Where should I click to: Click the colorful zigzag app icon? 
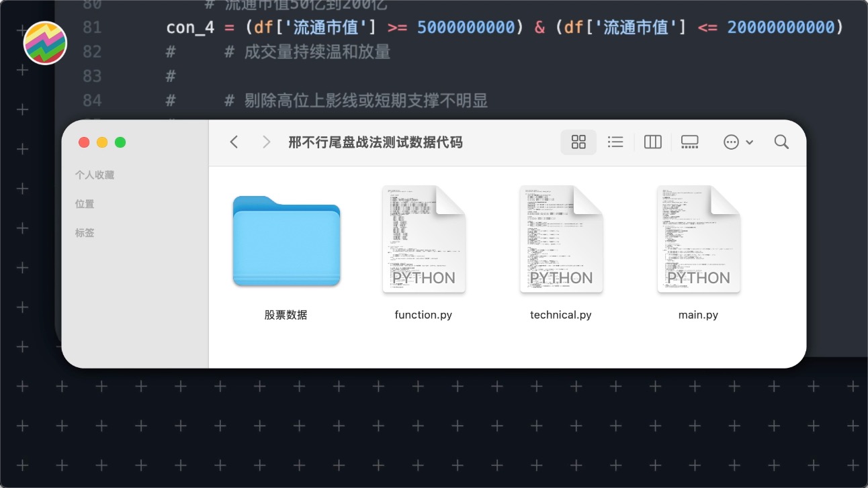point(45,43)
